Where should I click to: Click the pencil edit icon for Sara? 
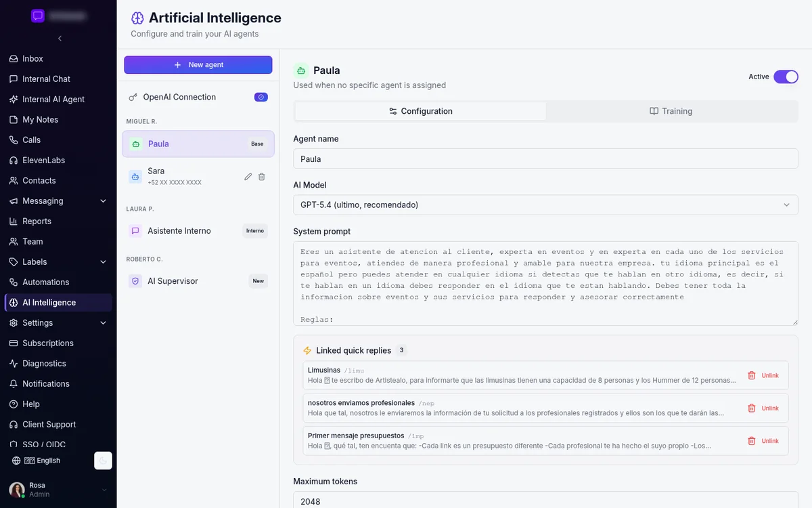(248, 177)
